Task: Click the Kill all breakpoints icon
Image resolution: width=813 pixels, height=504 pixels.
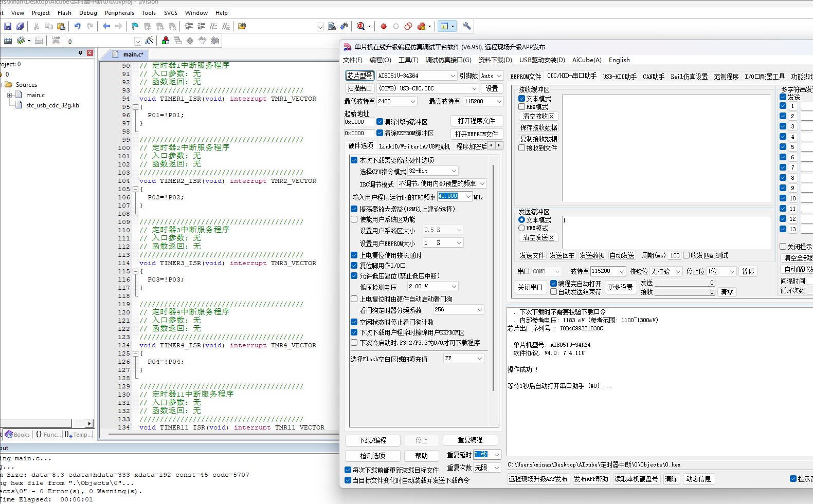Action: (x=422, y=26)
